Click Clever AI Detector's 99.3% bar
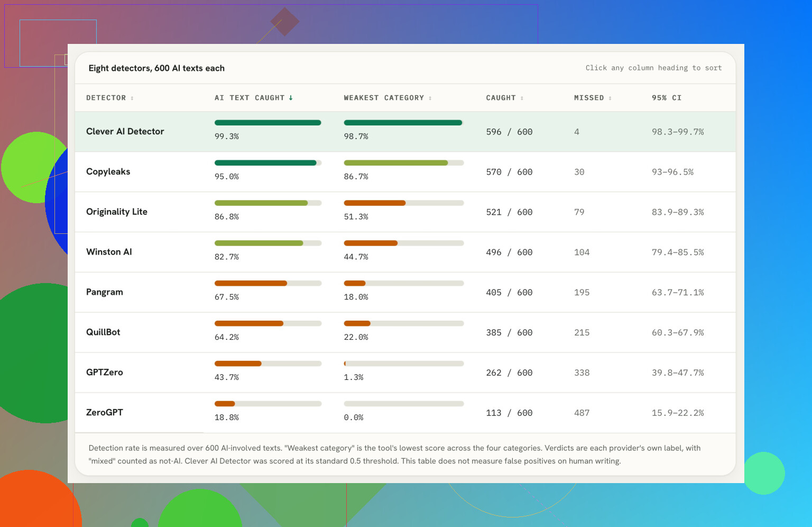Screen dimensions: 812x527 tap(268, 123)
